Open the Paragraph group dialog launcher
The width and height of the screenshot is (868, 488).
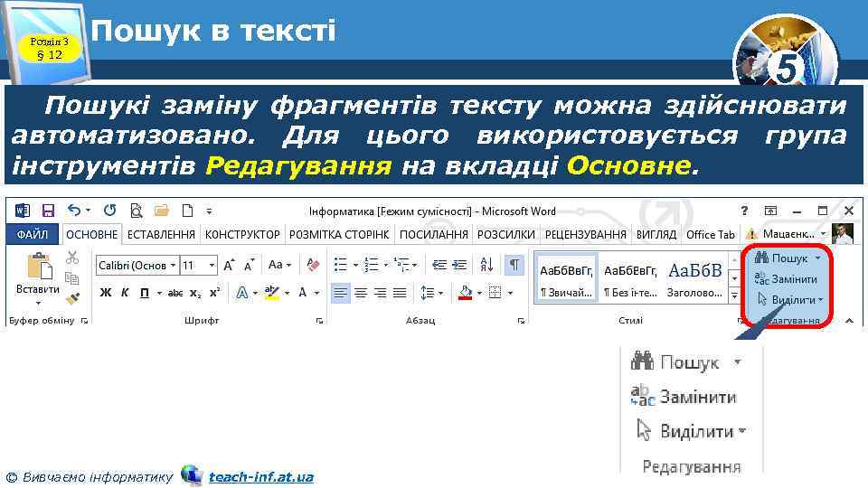pyautogui.click(x=521, y=320)
